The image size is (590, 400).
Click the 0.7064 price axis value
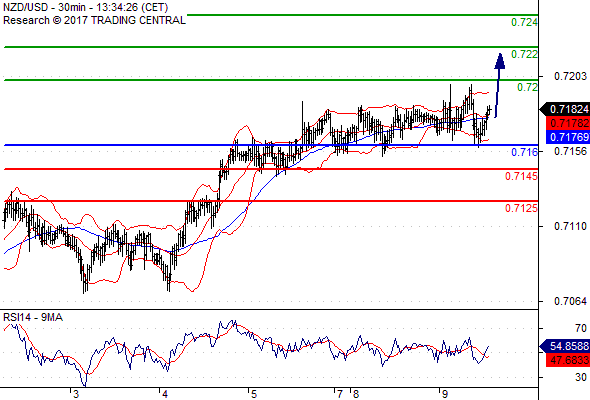570,301
